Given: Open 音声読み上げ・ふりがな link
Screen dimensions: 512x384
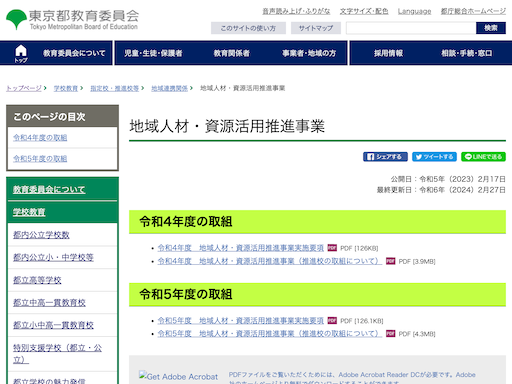Looking at the screenshot, I should click(x=296, y=11).
